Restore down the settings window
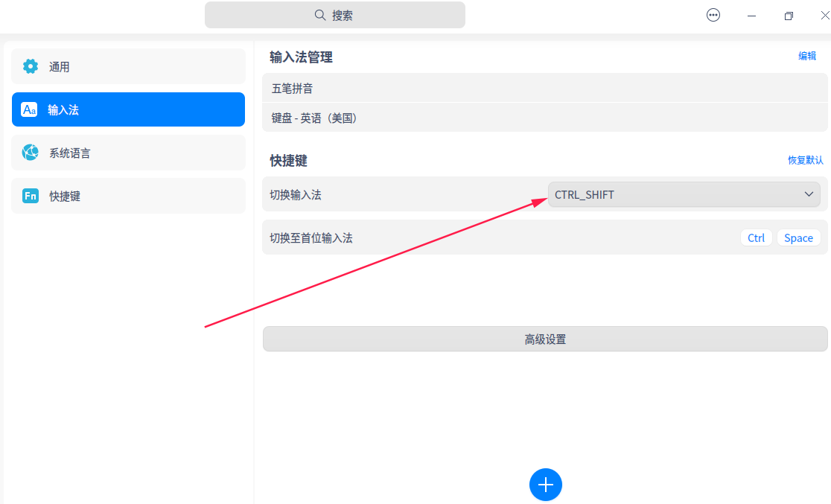The height and width of the screenshot is (504, 831). point(789,16)
